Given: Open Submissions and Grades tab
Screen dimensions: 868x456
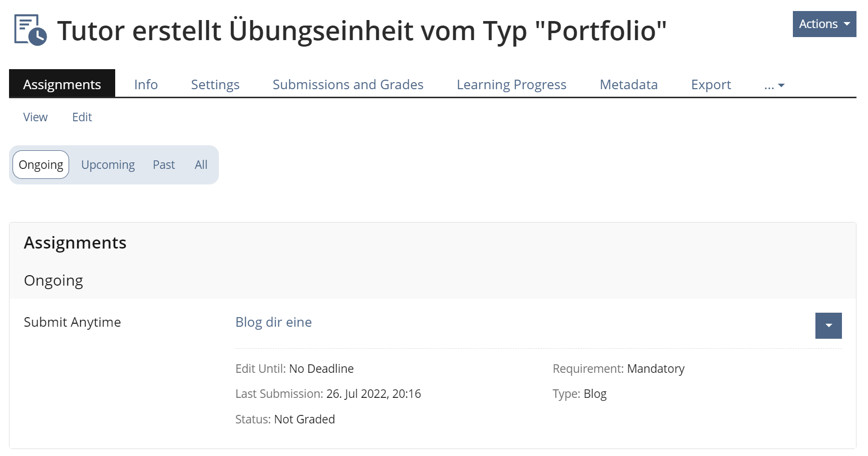Looking at the screenshot, I should click(348, 84).
